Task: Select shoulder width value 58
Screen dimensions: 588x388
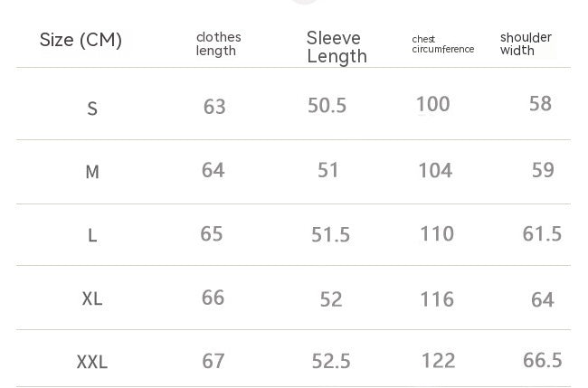Action: [x=540, y=104]
